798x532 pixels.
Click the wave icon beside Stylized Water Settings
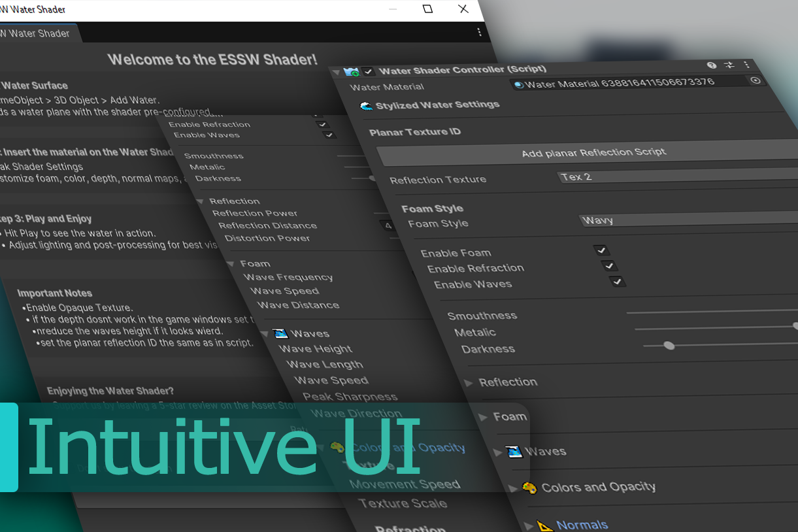(x=366, y=106)
